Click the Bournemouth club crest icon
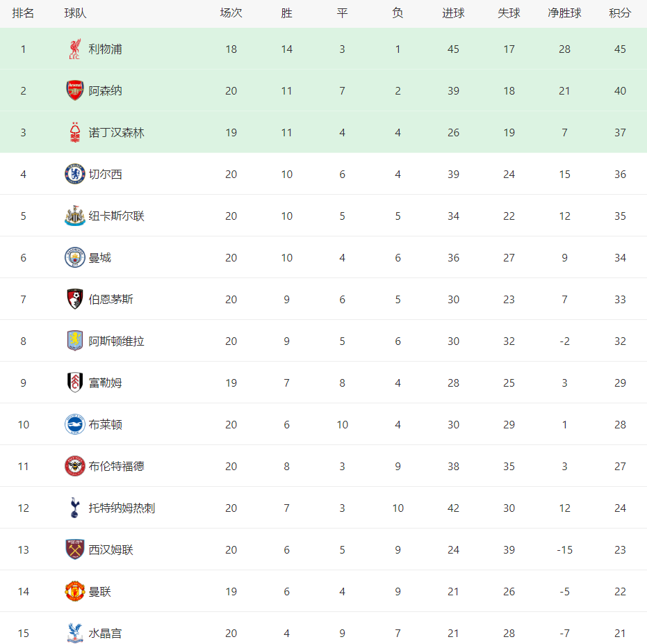This screenshot has width=647, height=644. 74,299
